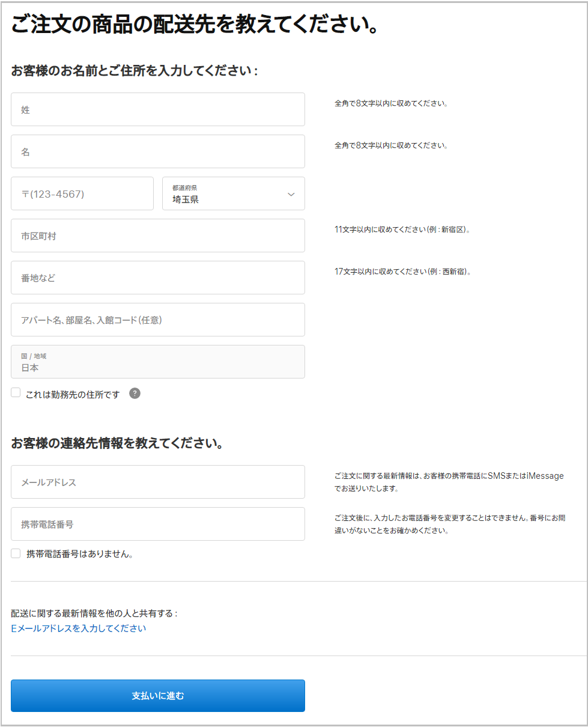
Task: Click the text 配送に関する最新情報を他の人と共有する
Action: point(94,613)
